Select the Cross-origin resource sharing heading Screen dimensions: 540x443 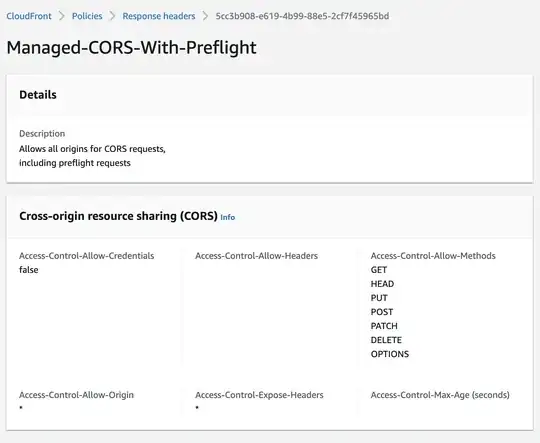click(118, 216)
